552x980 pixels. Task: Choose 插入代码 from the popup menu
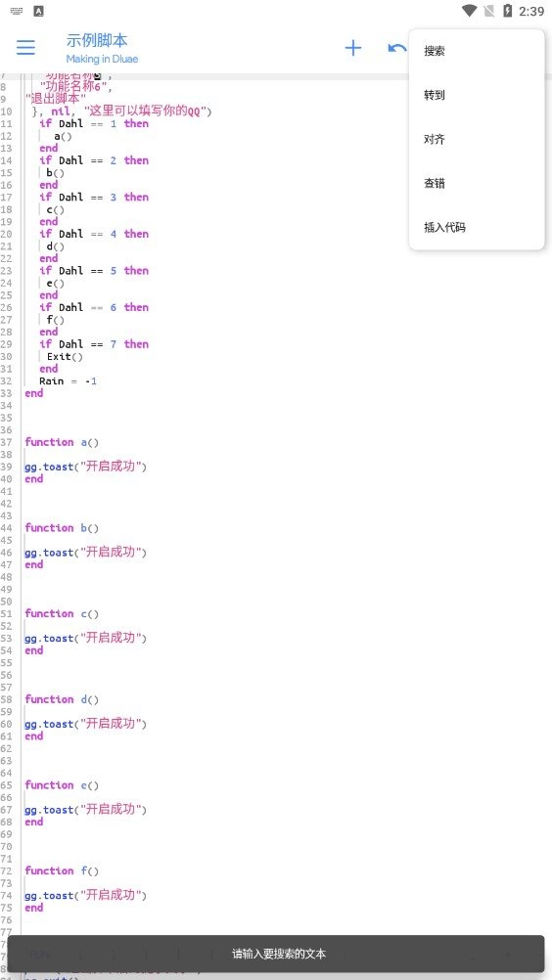pyautogui.click(x=477, y=228)
